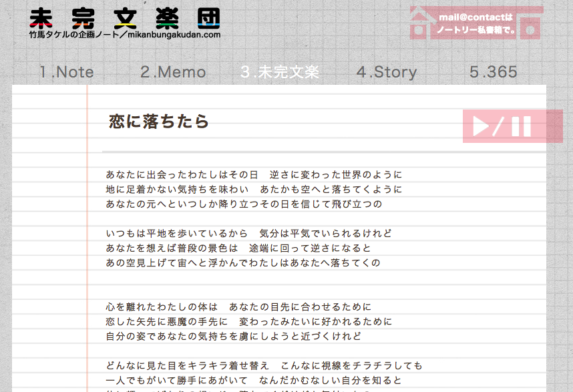This screenshot has height=392, width=573.
Task: Open the 5.365 navigation item
Action: pyautogui.click(x=494, y=72)
